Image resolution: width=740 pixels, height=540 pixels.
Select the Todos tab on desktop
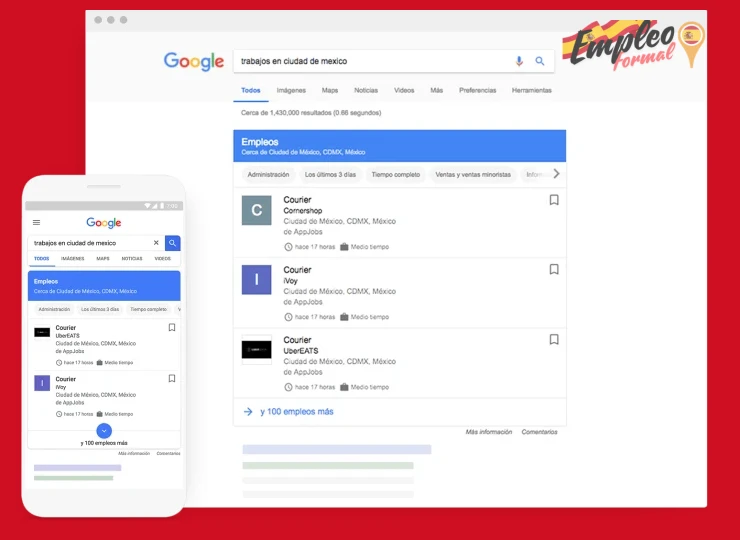(x=251, y=90)
